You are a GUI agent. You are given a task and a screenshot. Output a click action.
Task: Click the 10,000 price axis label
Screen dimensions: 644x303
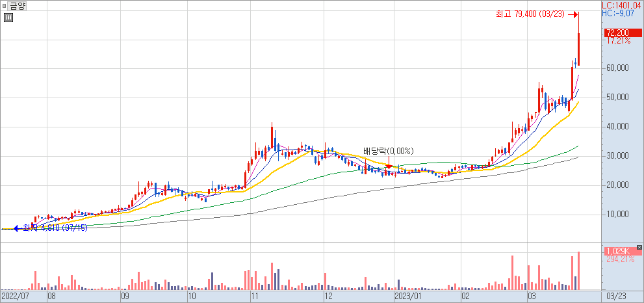tap(617, 215)
